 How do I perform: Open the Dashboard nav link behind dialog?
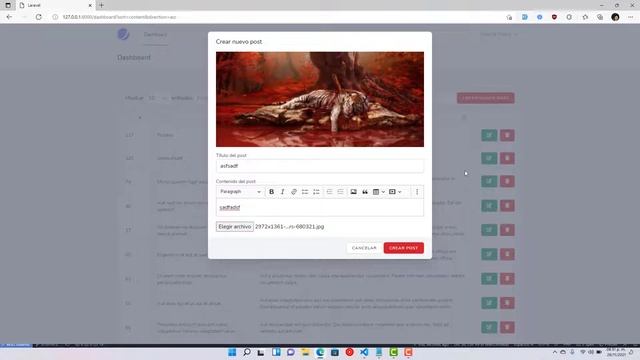[x=155, y=35]
